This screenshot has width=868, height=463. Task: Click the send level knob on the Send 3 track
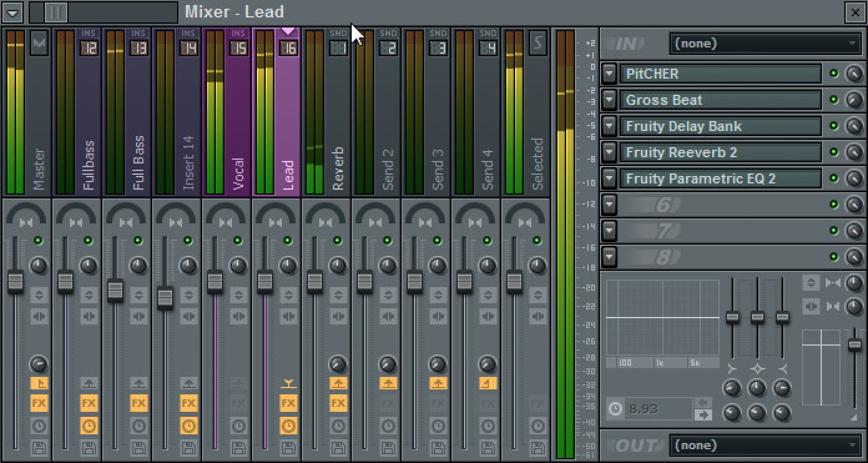438,364
